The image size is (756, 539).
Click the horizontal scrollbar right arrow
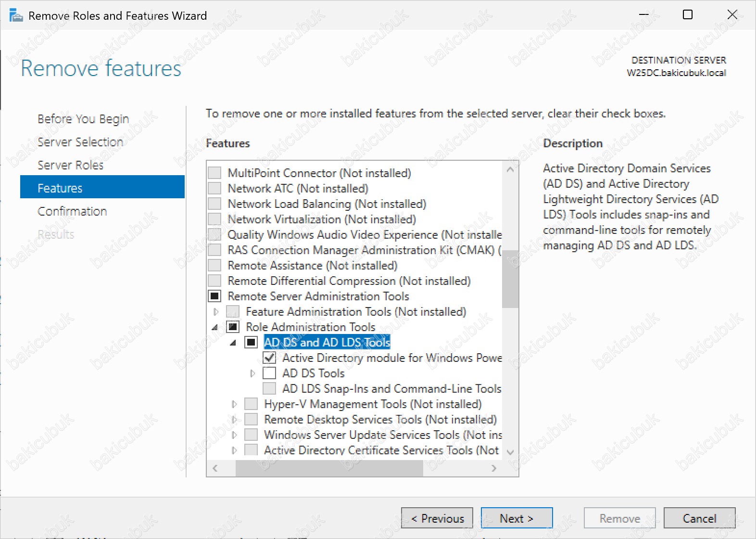click(494, 468)
